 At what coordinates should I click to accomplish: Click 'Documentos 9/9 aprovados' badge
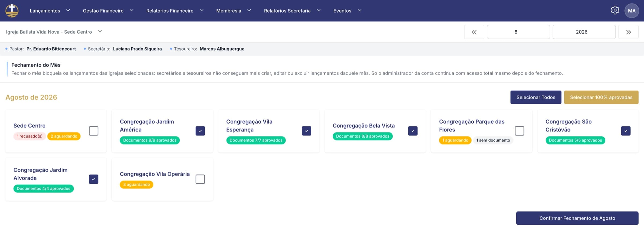(x=150, y=140)
